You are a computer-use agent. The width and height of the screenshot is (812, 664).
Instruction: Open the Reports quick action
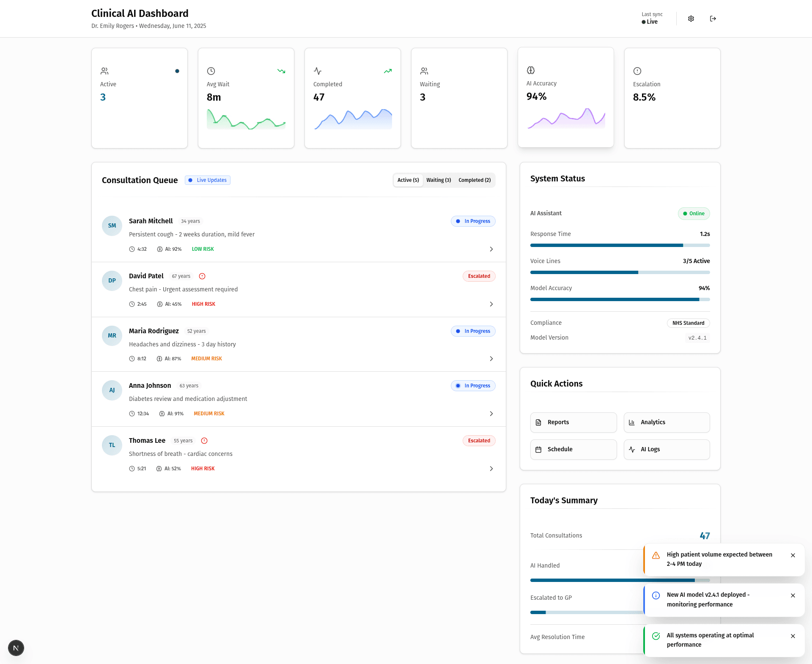coord(573,423)
